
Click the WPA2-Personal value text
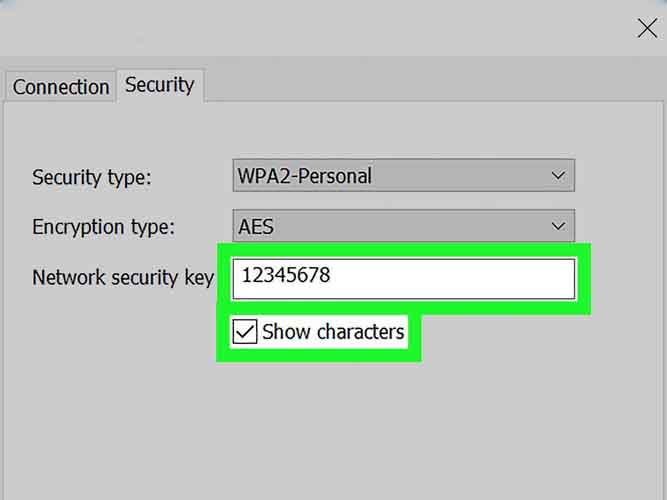pos(304,176)
